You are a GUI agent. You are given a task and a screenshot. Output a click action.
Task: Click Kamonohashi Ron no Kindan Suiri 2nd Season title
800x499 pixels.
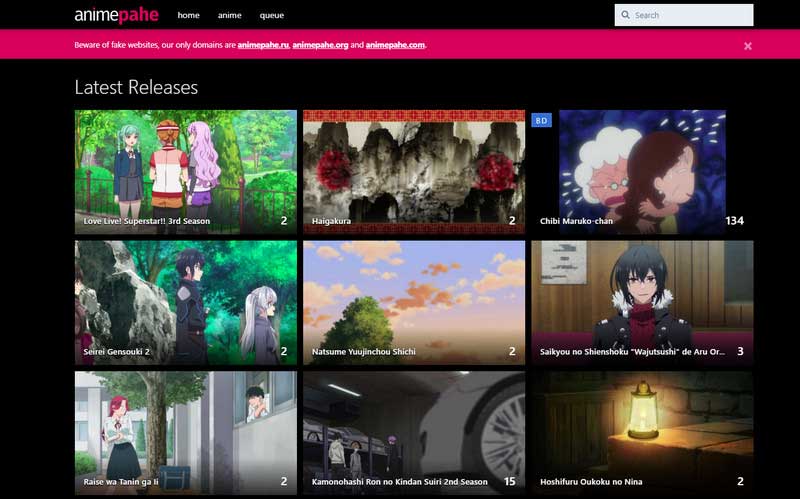[400, 482]
